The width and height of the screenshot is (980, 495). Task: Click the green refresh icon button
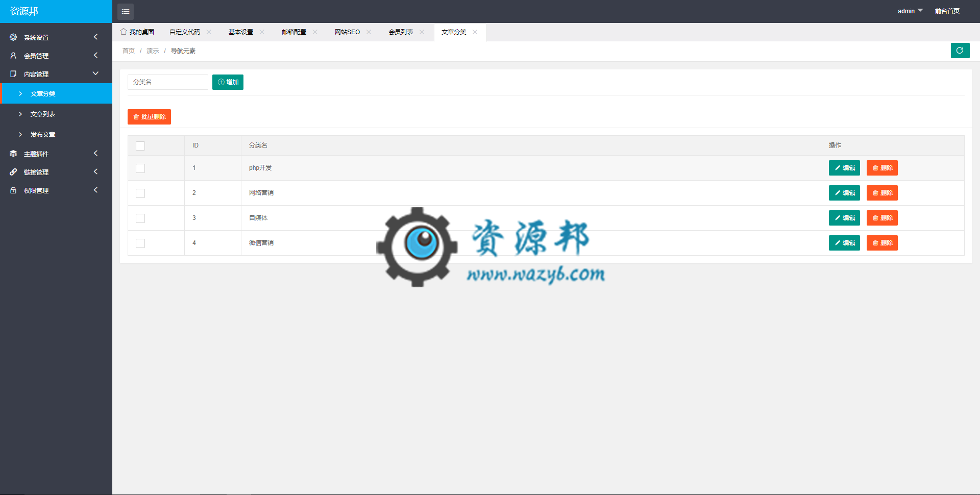click(x=960, y=51)
